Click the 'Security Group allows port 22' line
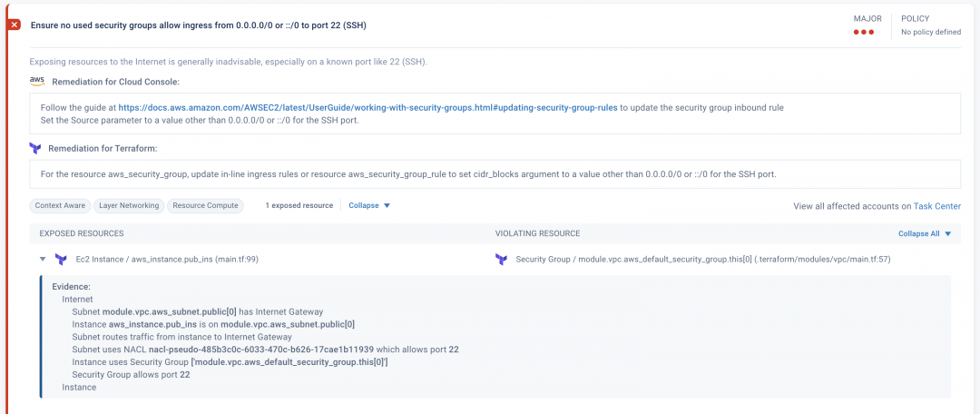980x414 pixels. pyautogui.click(x=132, y=375)
